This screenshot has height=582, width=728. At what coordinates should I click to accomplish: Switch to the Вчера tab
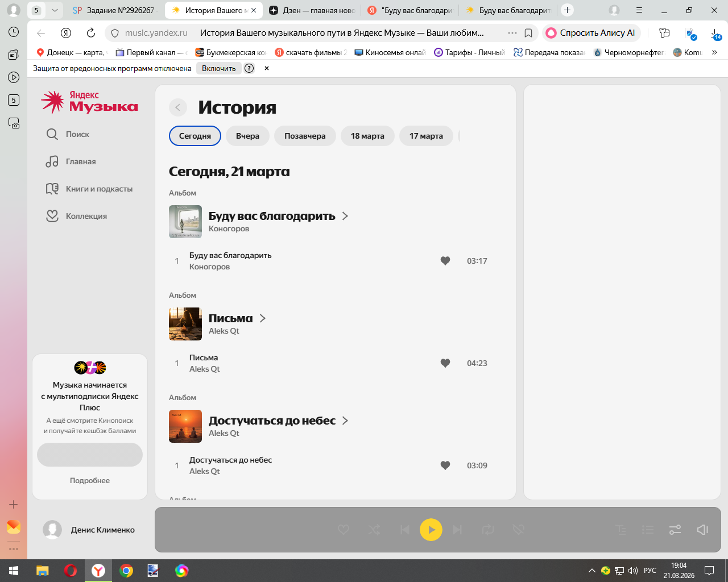click(x=247, y=136)
